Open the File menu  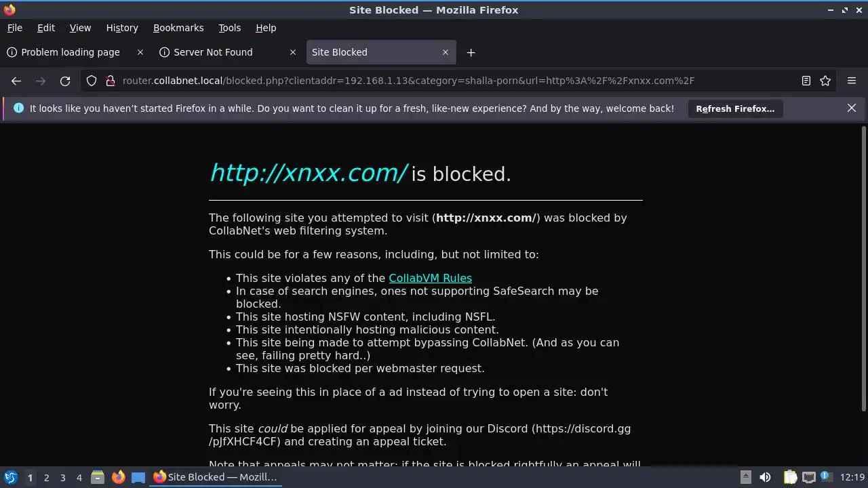(x=14, y=28)
